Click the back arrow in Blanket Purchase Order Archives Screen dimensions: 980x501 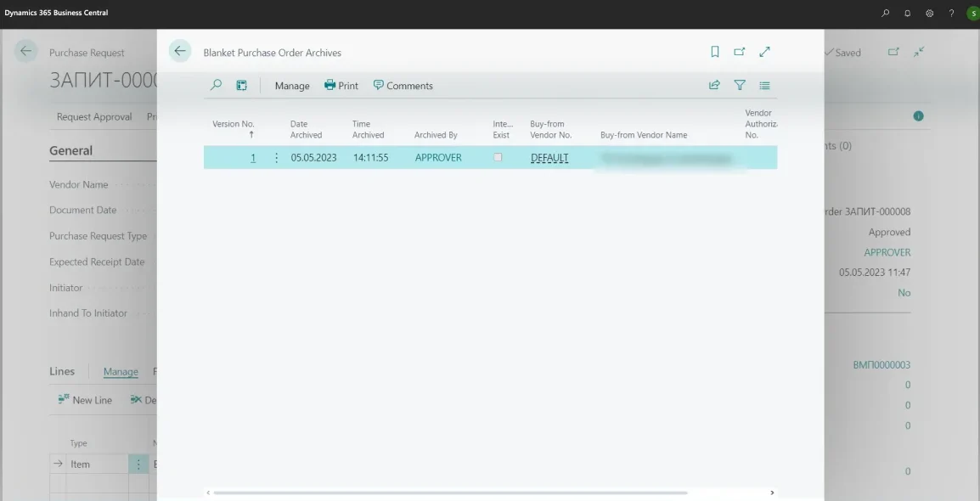point(180,51)
